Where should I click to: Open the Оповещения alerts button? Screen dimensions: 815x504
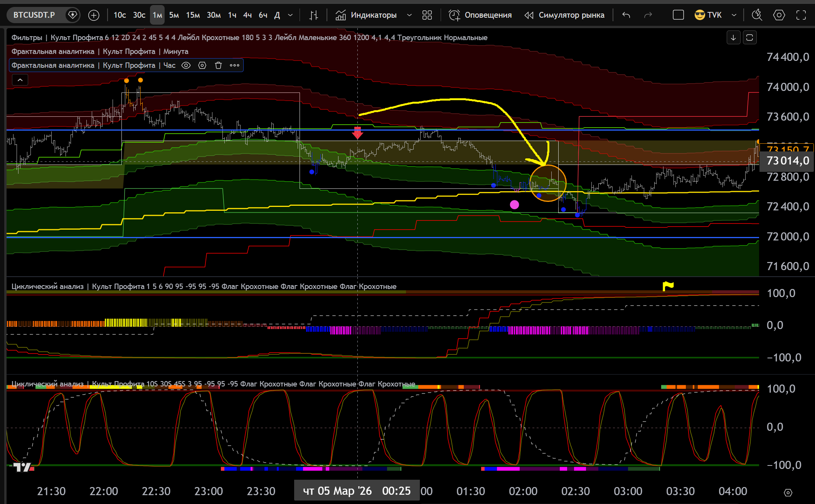(x=480, y=15)
